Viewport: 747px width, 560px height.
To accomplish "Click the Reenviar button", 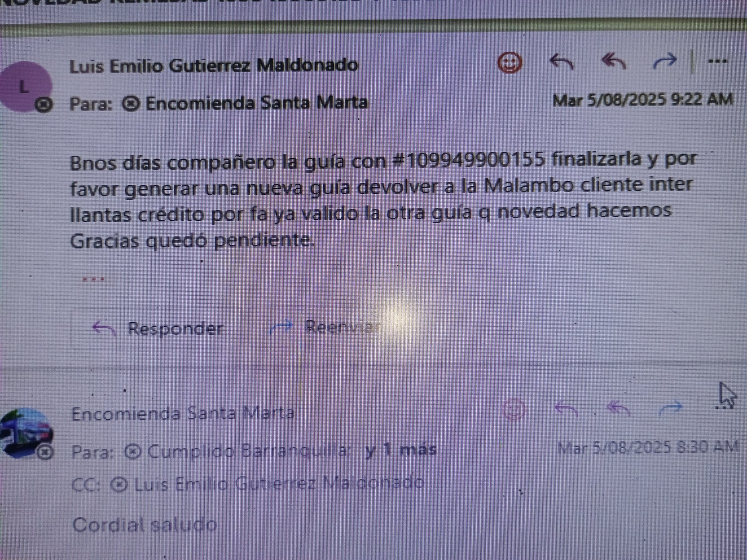I will [x=325, y=327].
